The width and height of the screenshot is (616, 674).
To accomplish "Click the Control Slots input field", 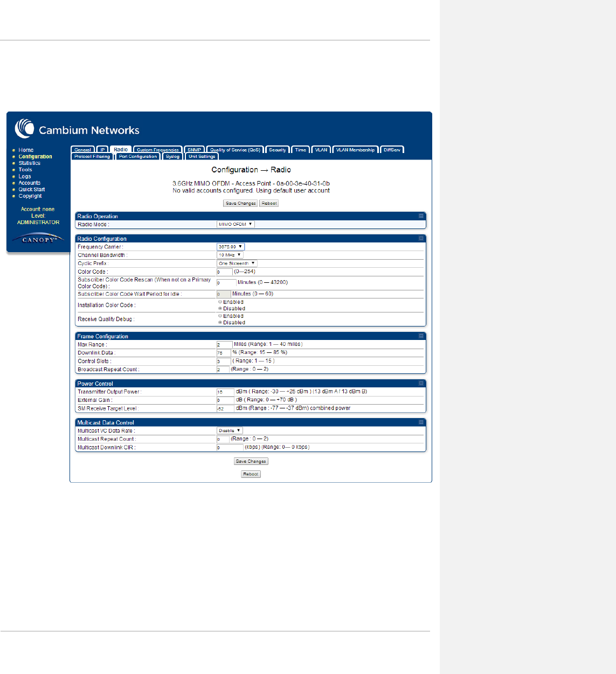I will [224, 361].
